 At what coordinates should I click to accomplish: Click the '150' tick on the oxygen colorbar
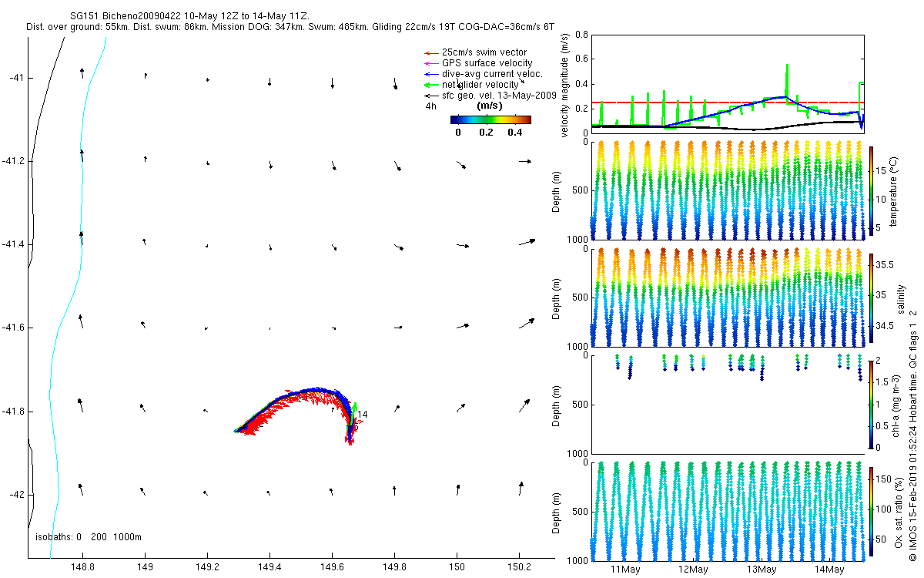[882, 479]
